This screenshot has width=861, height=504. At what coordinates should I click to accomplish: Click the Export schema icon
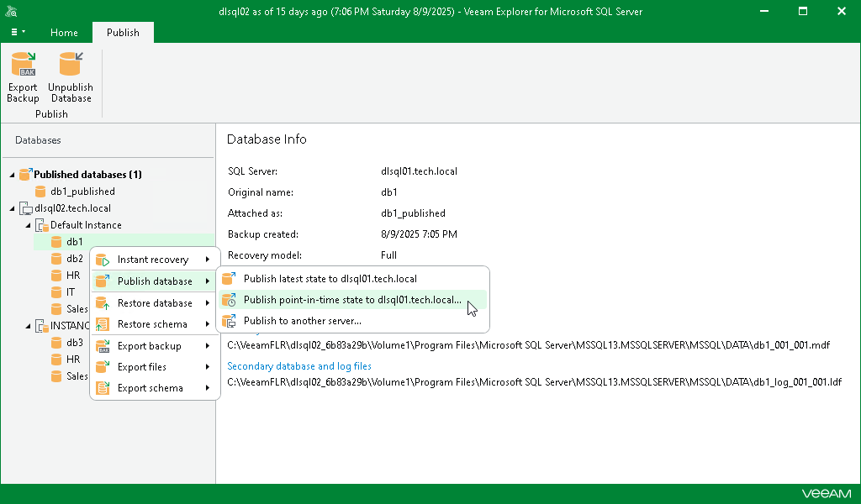click(x=102, y=387)
